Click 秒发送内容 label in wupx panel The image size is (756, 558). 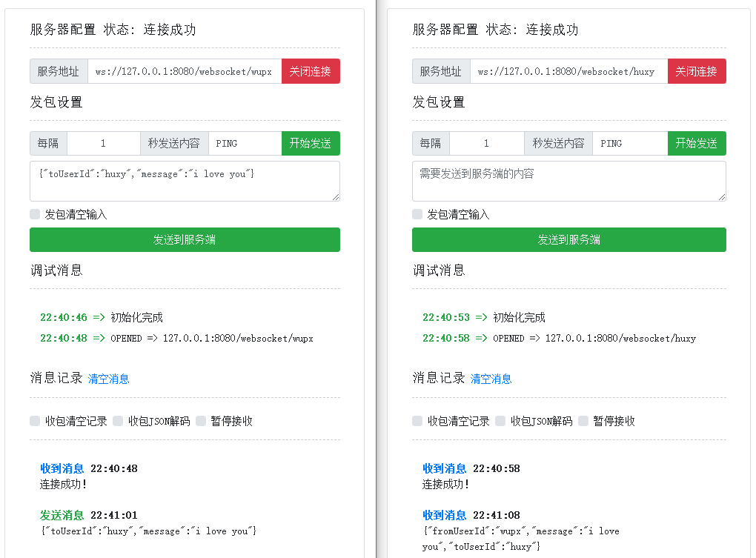tap(174, 143)
